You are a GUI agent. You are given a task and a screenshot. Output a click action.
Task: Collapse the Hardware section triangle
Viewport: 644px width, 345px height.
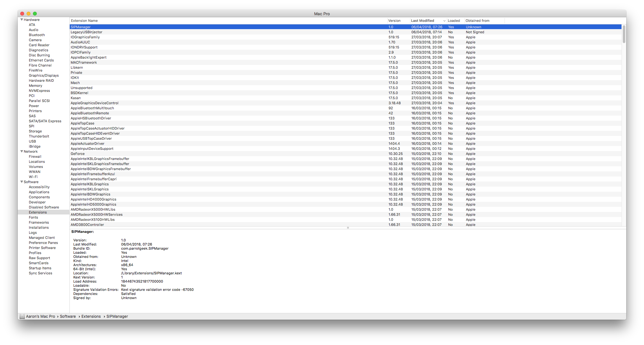22,20
